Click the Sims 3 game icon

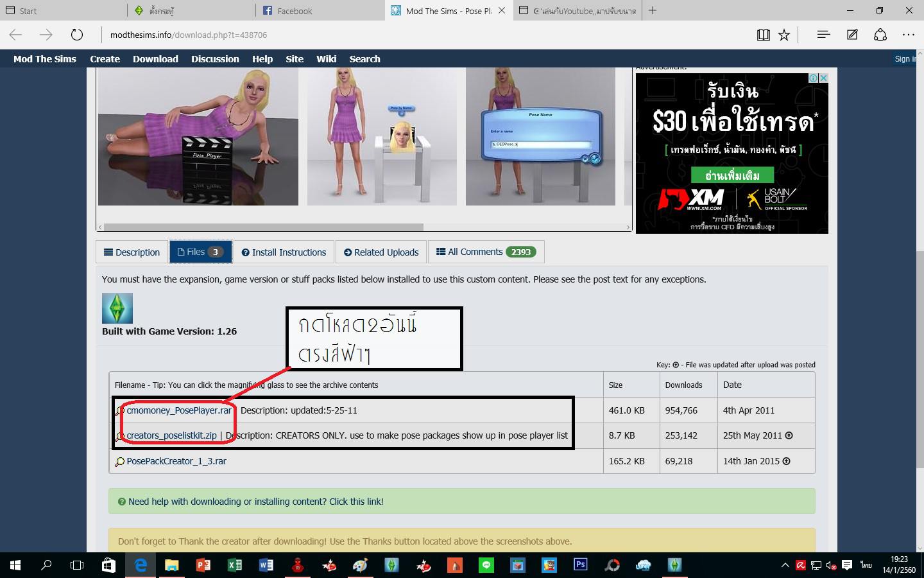tap(117, 308)
